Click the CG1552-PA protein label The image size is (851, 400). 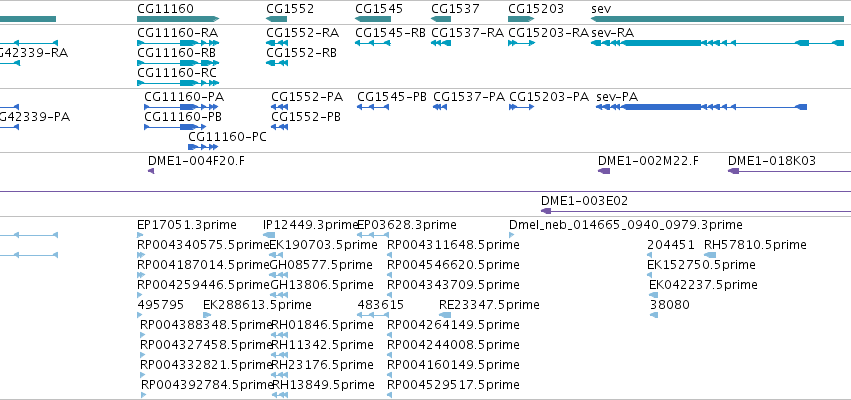click(x=307, y=97)
